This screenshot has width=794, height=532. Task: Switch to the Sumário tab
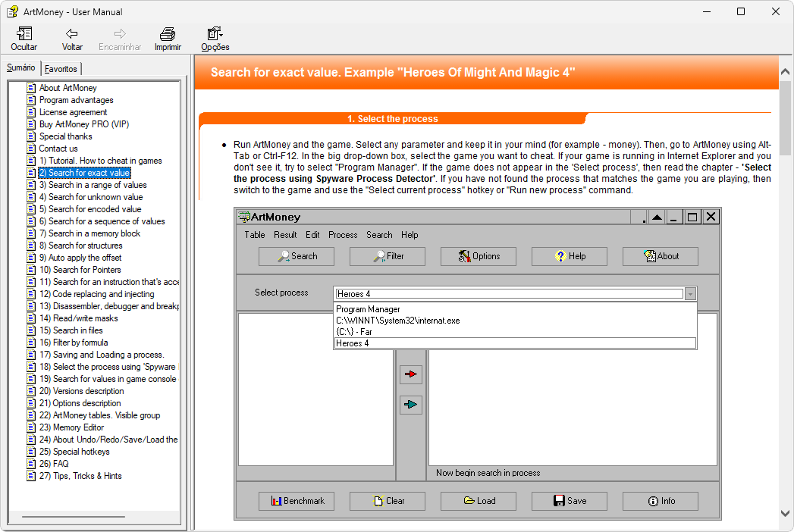(x=20, y=68)
